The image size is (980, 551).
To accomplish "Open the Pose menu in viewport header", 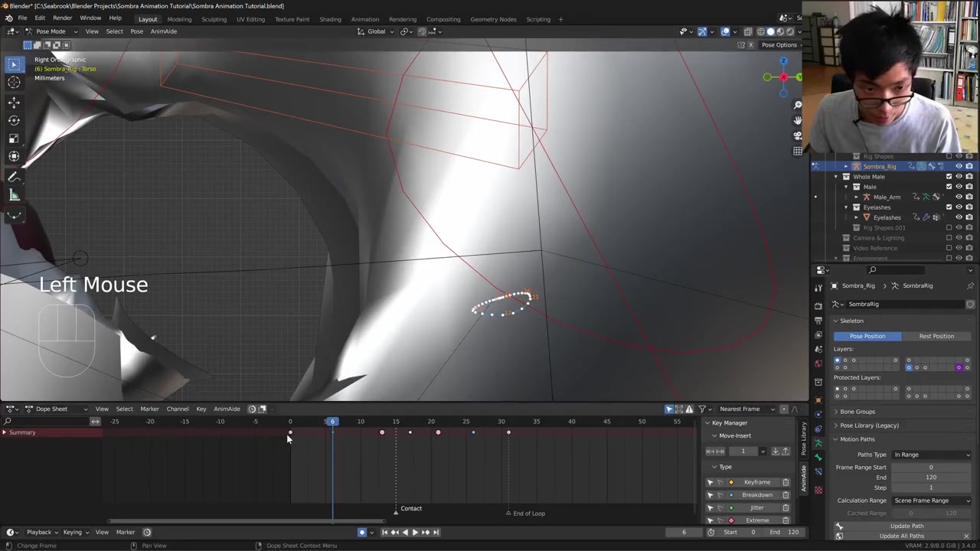I will [136, 31].
